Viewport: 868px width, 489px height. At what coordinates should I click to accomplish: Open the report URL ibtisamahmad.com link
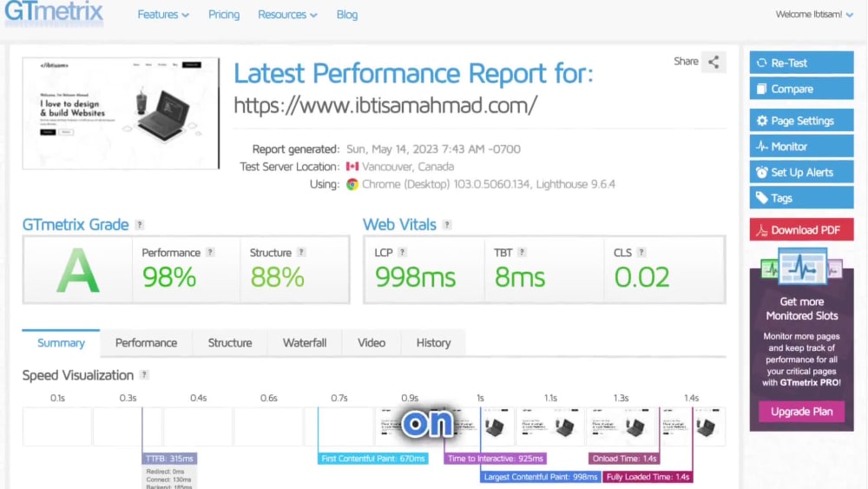click(385, 105)
